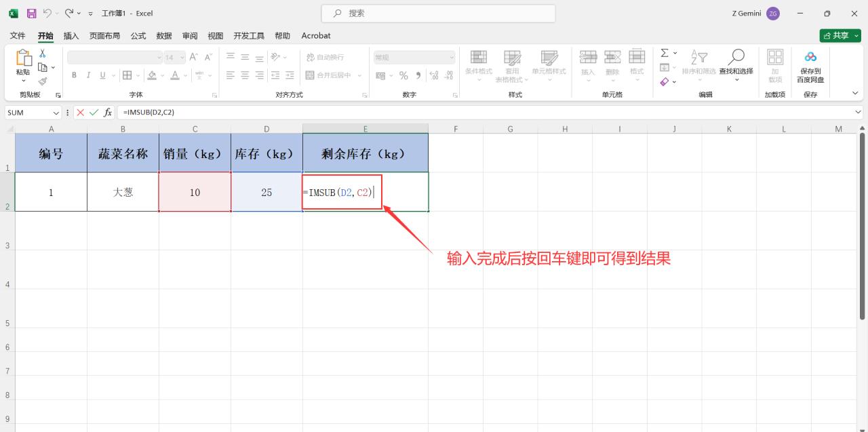Open the font size dropdown
868x432 pixels.
tap(182, 58)
